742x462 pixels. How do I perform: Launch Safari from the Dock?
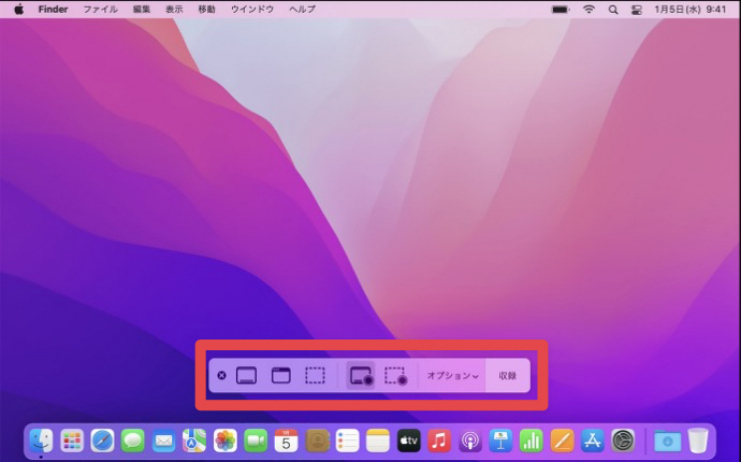tap(102, 440)
